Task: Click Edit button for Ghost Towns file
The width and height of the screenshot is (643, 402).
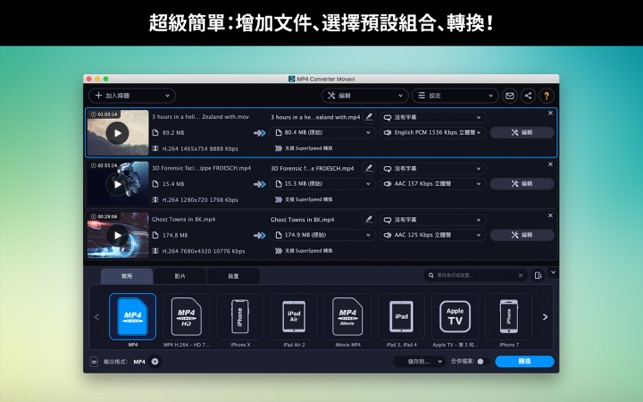Action: pos(522,235)
